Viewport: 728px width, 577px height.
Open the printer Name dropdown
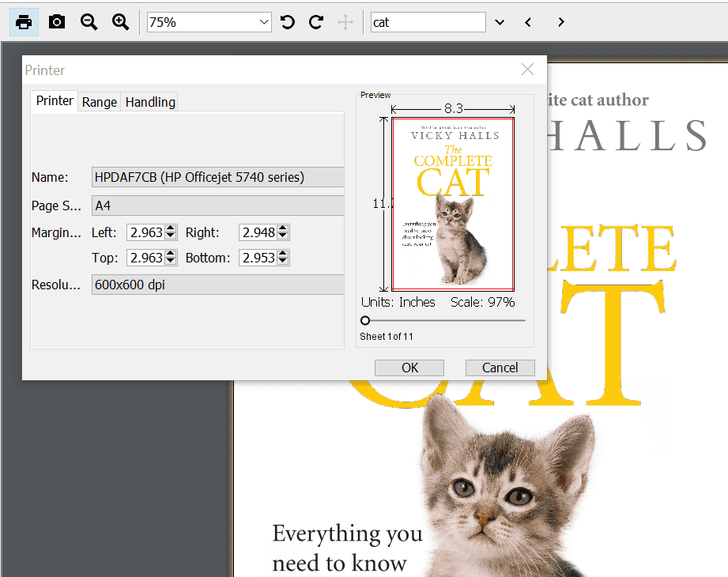[x=217, y=177]
